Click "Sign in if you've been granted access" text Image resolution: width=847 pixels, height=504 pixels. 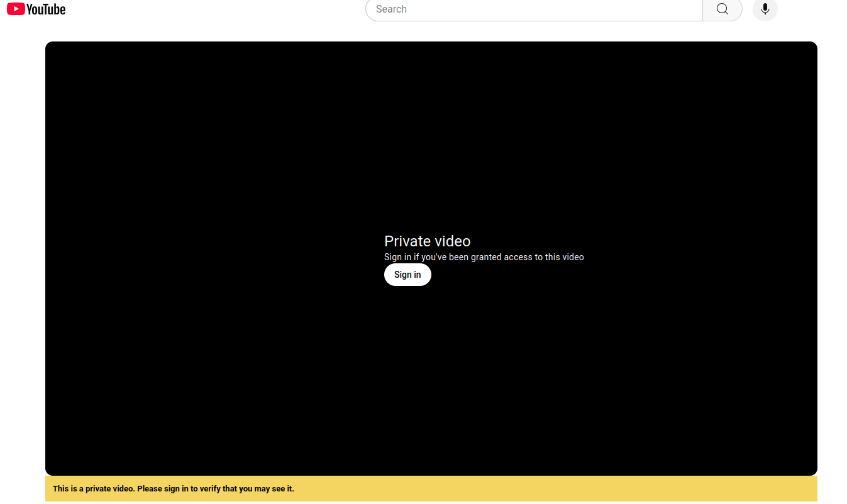point(484,257)
